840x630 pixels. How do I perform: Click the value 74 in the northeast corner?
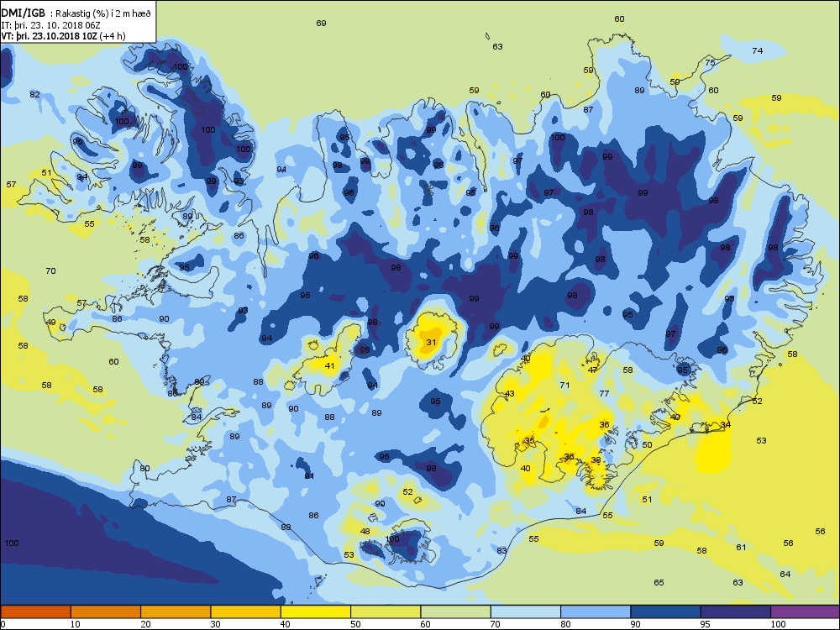(757, 51)
